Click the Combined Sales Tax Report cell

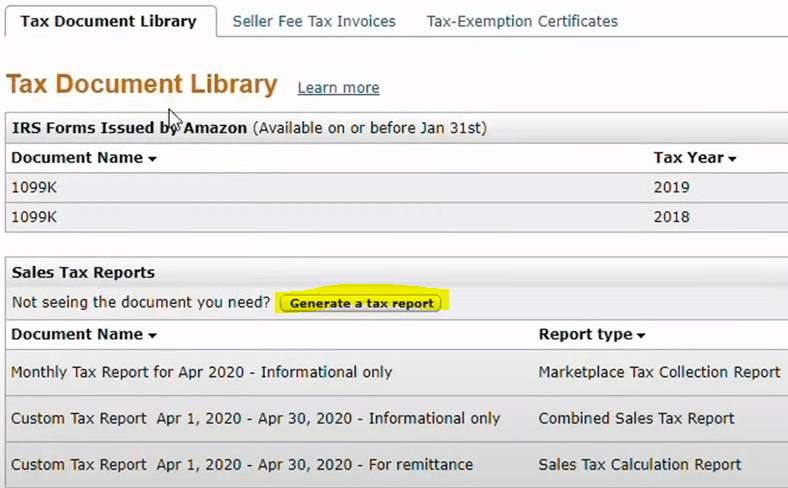636,418
